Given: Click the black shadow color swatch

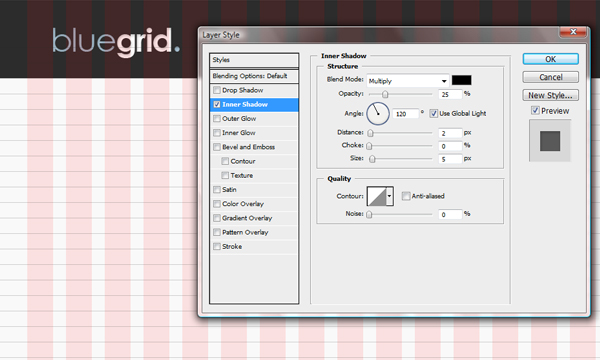Looking at the screenshot, I should coord(461,80).
